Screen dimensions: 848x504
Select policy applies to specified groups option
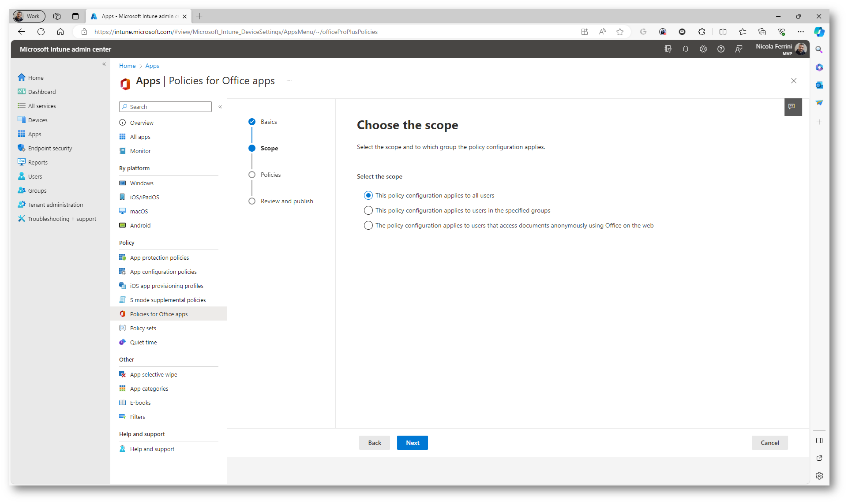click(368, 210)
